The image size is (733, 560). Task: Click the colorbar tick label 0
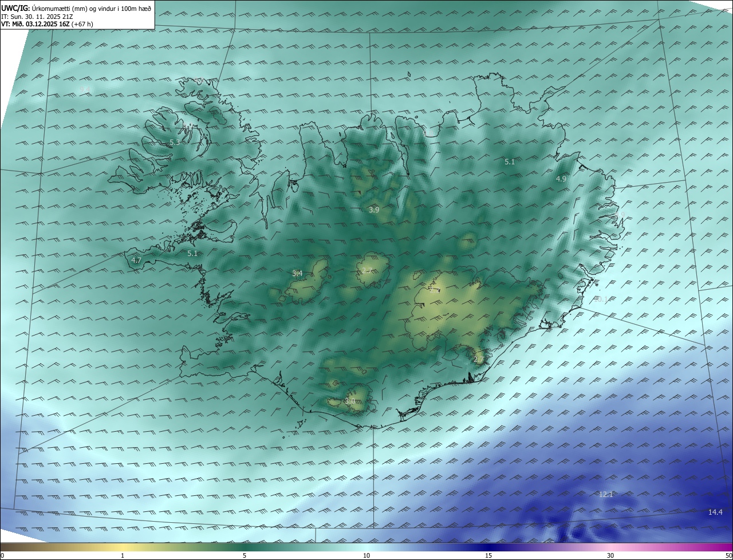[2, 555]
